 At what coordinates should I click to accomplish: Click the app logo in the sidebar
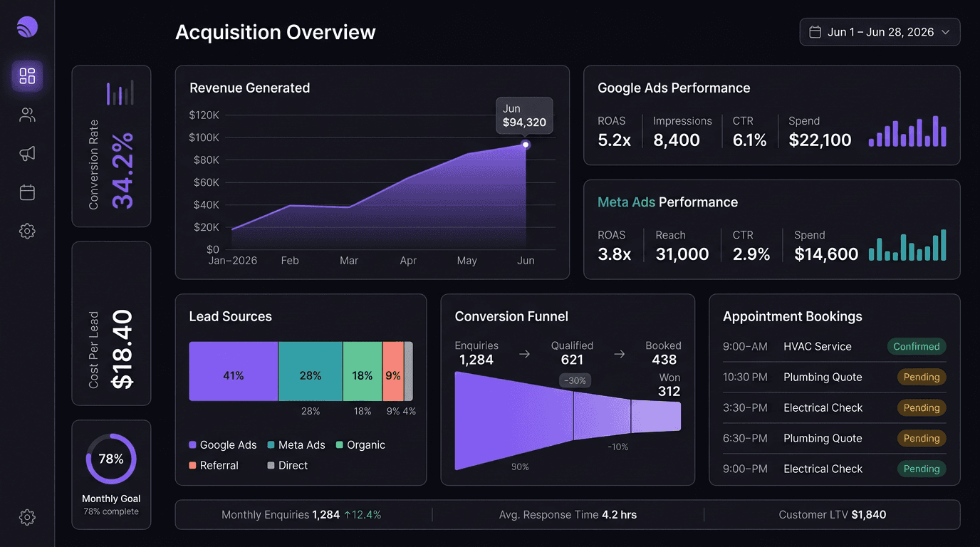27,27
